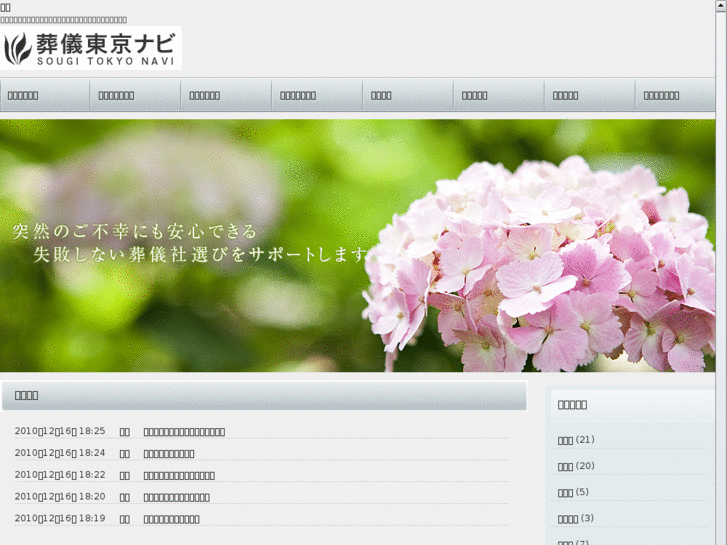727x545 pixels.
Task: Click the Sougi Tokyo Navi logo
Action: coord(92,48)
